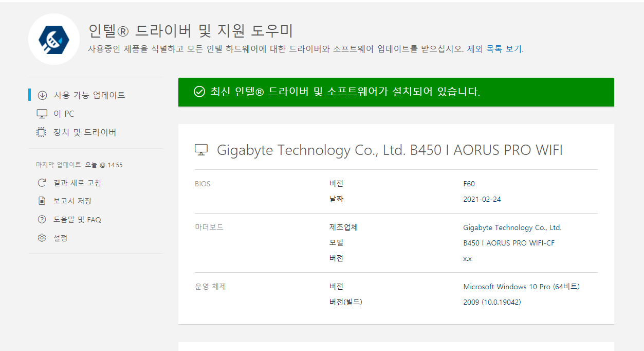Click the document icon beside 보고서 저장
644x351 pixels.
[x=42, y=201]
